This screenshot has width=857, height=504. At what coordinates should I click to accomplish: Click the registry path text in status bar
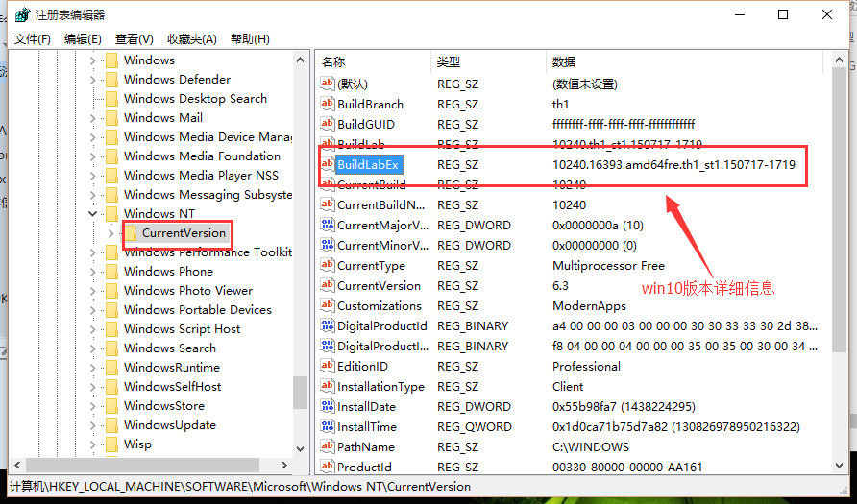pos(240,486)
